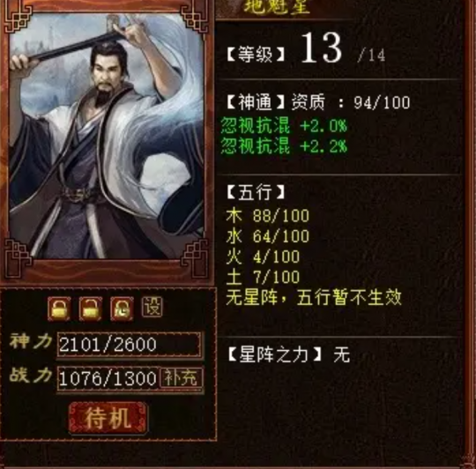Click the second open padlock icon
476x469 pixels.
pyautogui.click(x=91, y=309)
